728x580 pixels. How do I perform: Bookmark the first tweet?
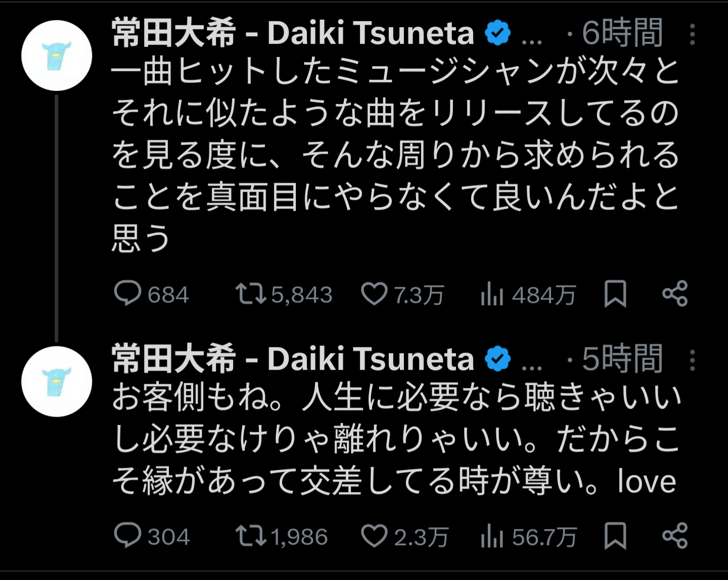[615, 294]
